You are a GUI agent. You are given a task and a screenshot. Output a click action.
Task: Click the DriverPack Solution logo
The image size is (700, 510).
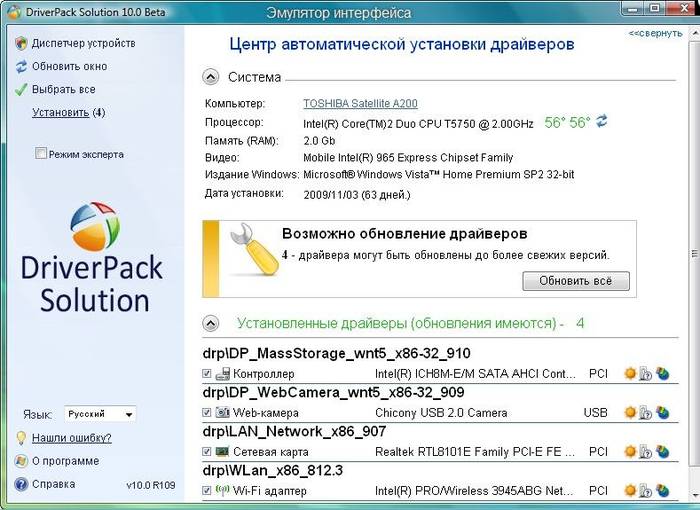click(94, 256)
